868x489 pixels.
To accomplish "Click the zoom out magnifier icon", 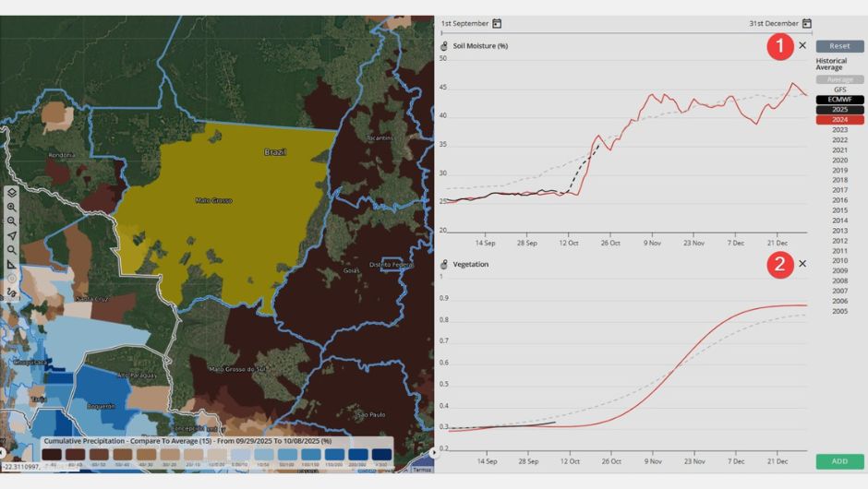I will click(11, 221).
